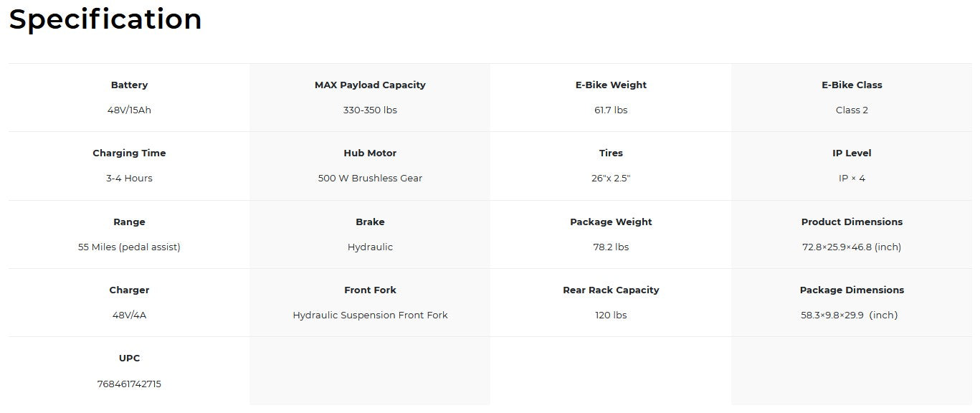
Task: Select the MAX Payload Capacity label
Action: coord(370,85)
